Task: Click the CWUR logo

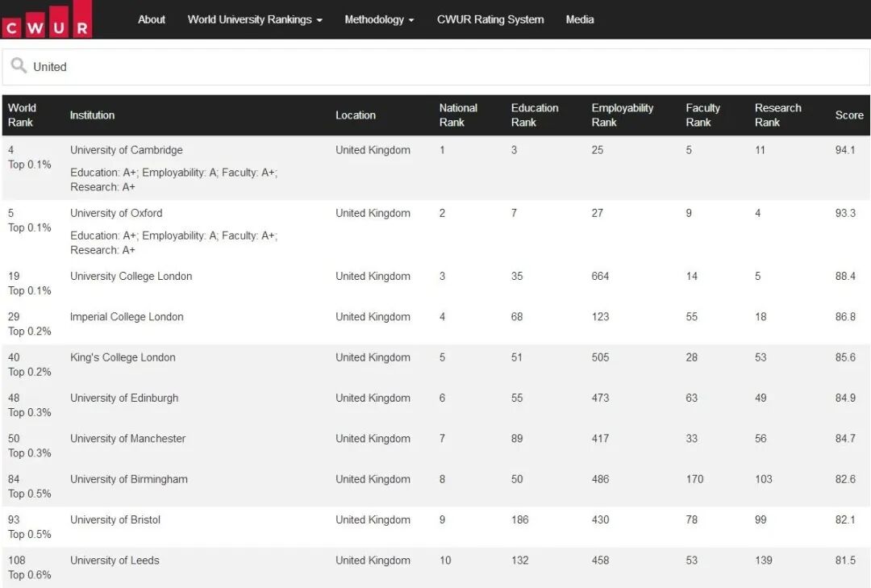Action: click(47, 19)
